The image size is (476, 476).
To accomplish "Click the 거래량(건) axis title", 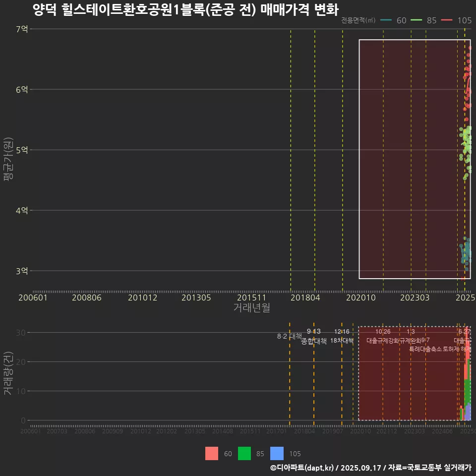I will (x=8, y=373).
